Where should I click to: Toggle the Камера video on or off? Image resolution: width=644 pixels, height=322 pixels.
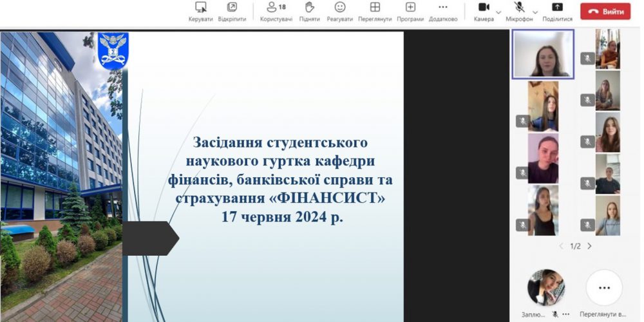(484, 8)
